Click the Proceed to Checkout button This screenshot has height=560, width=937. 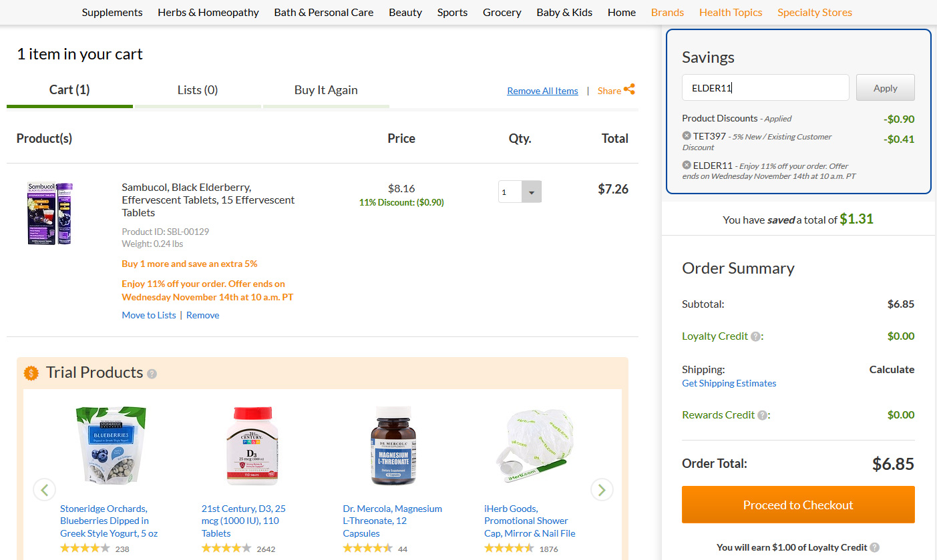click(798, 505)
